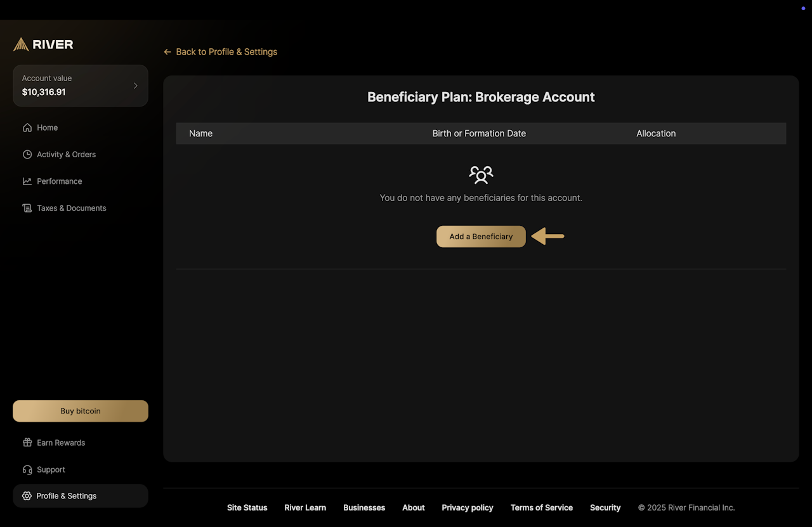
Task: Click Add a Beneficiary button
Action: click(481, 237)
